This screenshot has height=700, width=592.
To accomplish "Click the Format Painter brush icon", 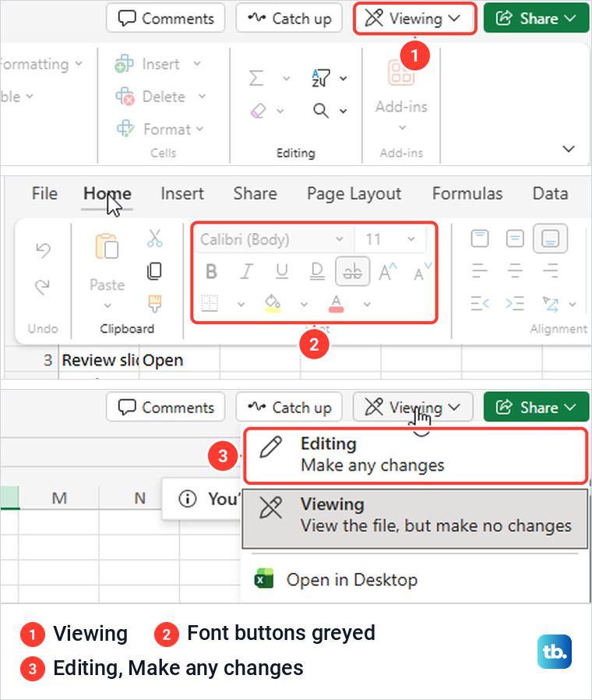I will (x=155, y=303).
